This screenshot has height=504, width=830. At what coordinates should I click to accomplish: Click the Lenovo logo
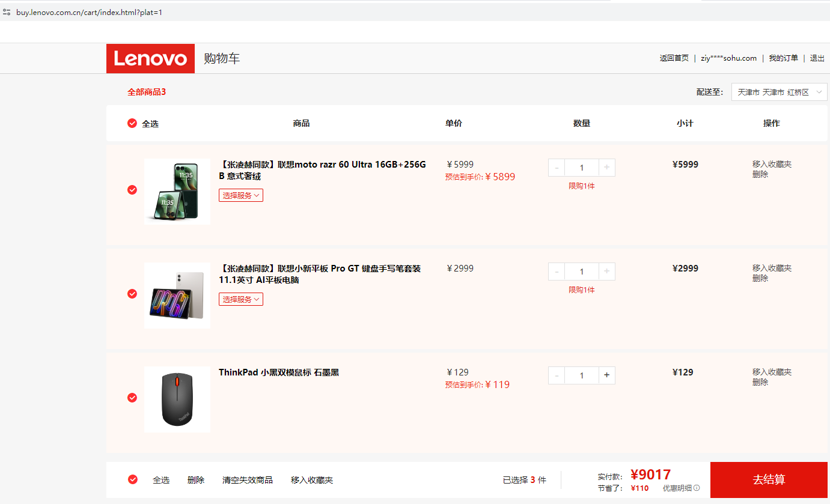click(x=150, y=58)
